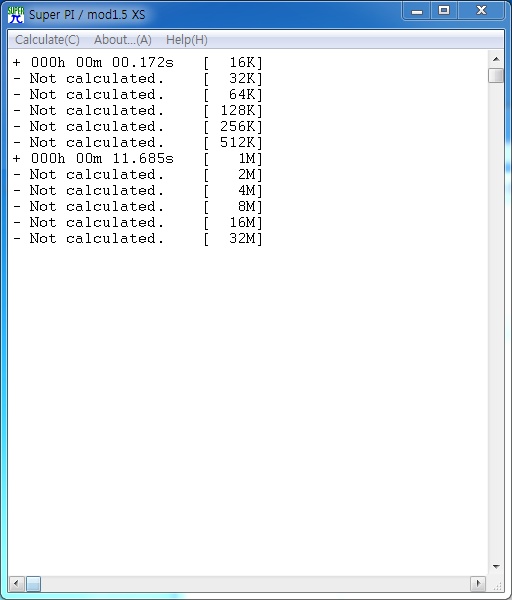Image resolution: width=512 pixels, height=600 pixels.
Task: Click the 16M Not calculated row
Action: tap(138, 222)
